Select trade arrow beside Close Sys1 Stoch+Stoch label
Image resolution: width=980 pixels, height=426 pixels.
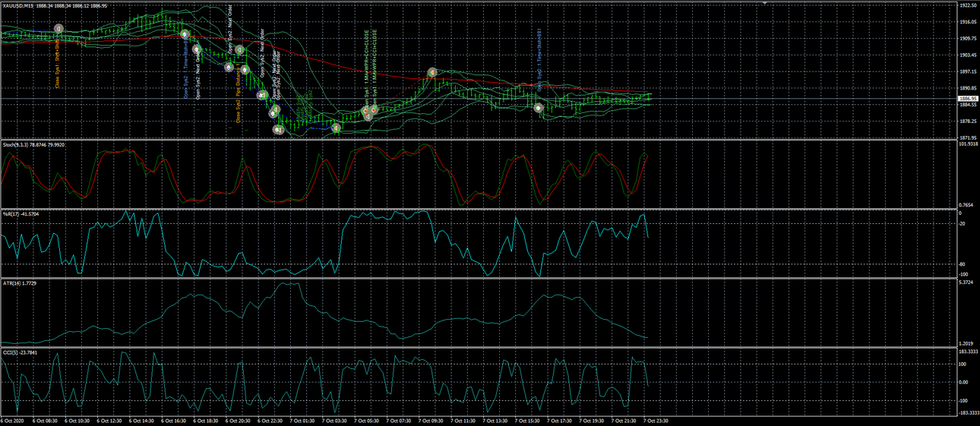59,29
